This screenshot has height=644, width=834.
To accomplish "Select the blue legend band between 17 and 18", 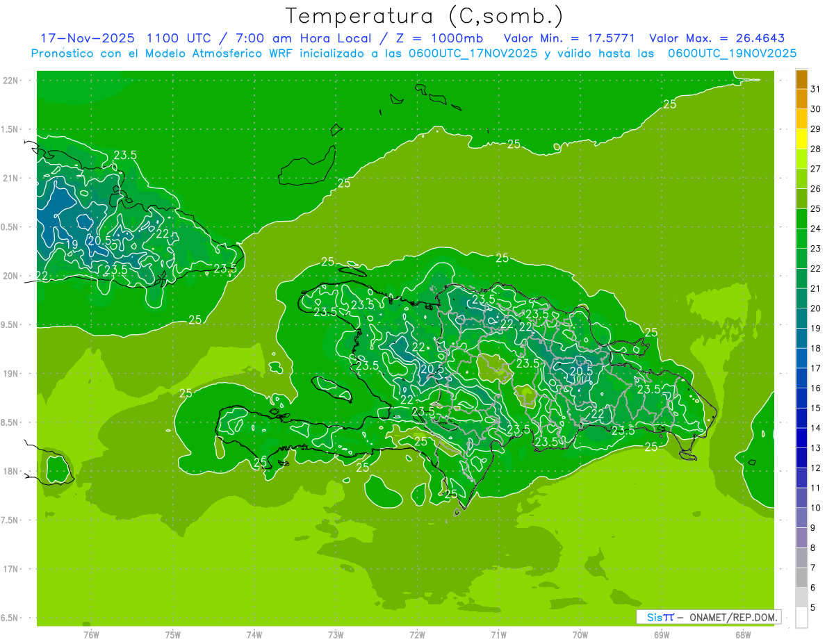I will [x=801, y=358].
